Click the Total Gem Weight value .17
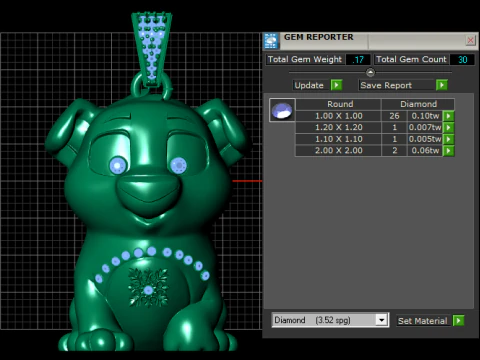The width and height of the screenshot is (480, 360). point(358,60)
